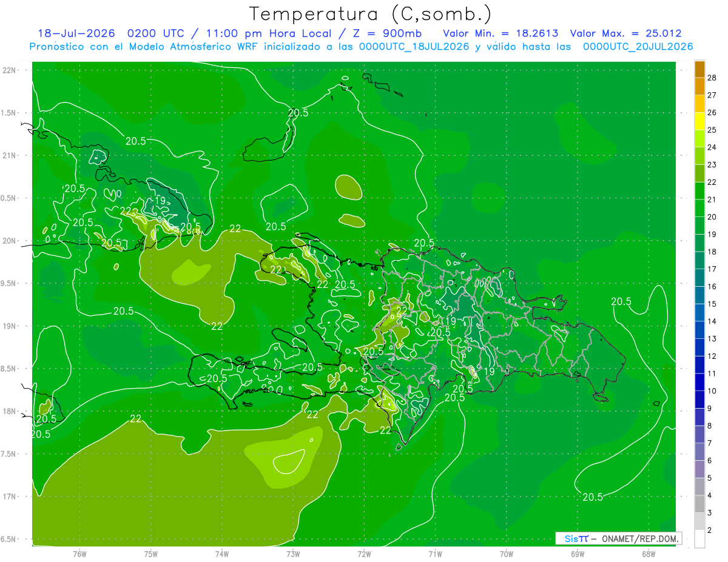Pick the white swatch below 2

pos(699,539)
